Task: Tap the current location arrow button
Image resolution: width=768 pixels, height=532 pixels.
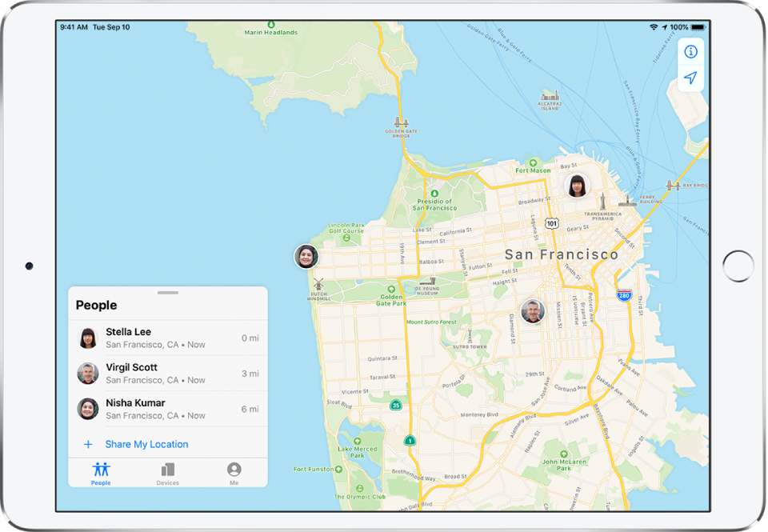Action: [x=690, y=78]
